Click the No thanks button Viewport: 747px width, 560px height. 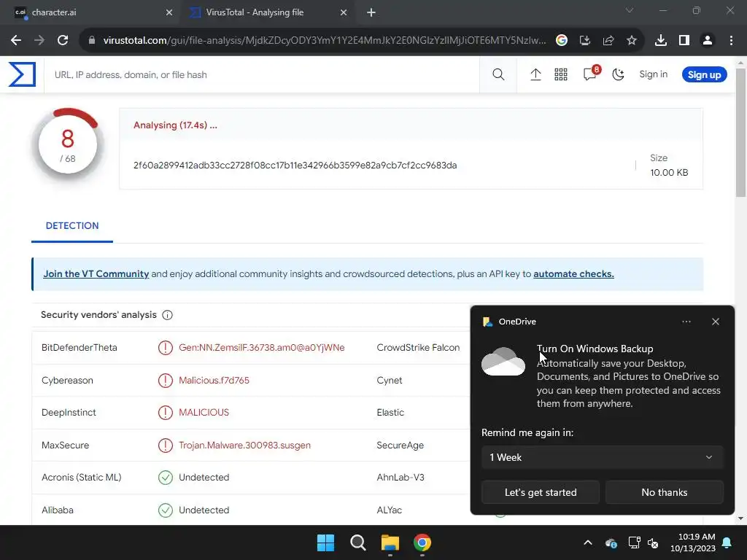(x=665, y=492)
